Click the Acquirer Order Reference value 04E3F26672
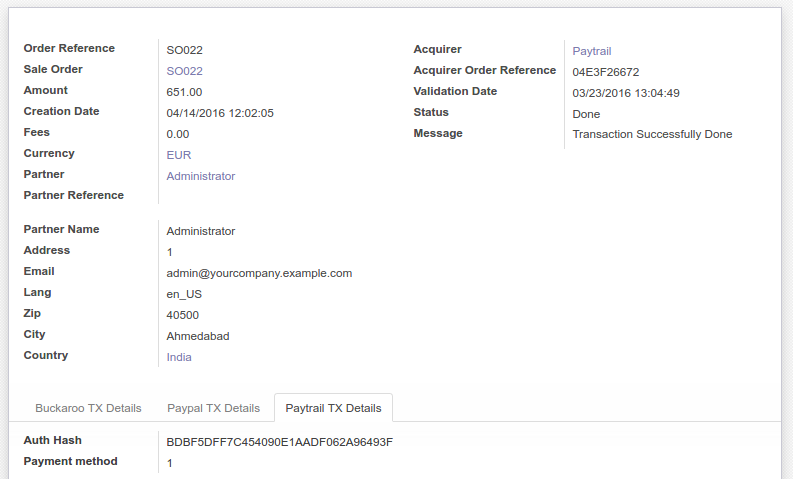Viewport: 793px width, 479px height. [605, 72]
